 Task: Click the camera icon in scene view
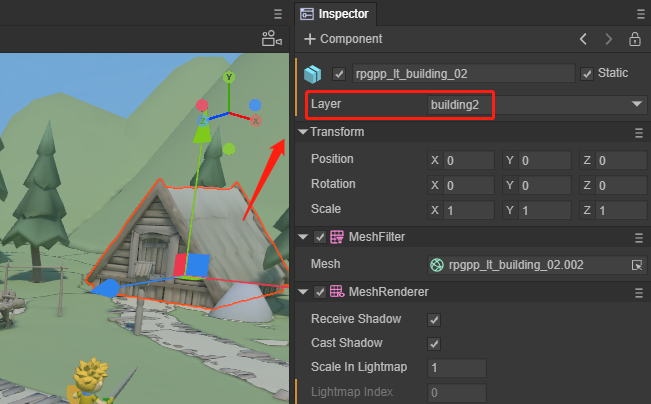click(x=271, y=39)
